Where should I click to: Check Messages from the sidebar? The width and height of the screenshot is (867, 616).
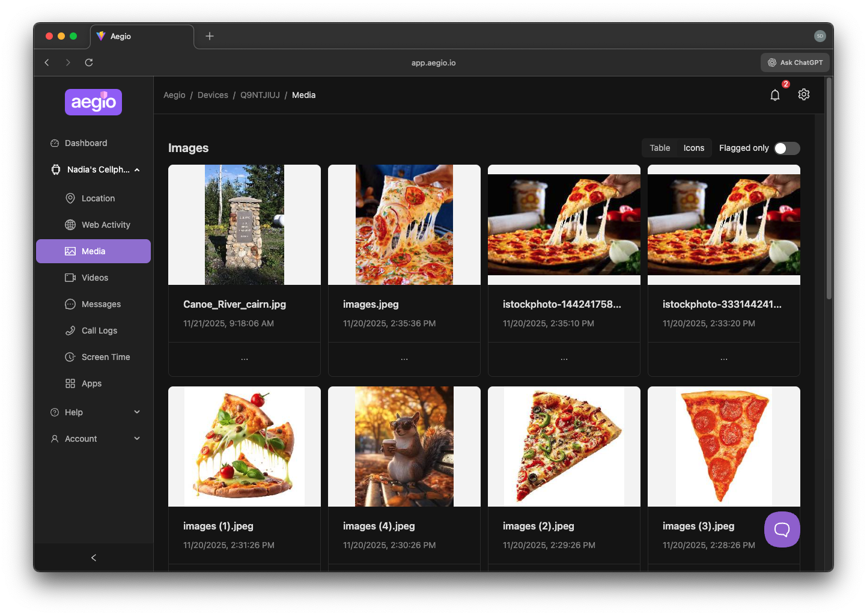pyautogui.click(x=100, y=304)
